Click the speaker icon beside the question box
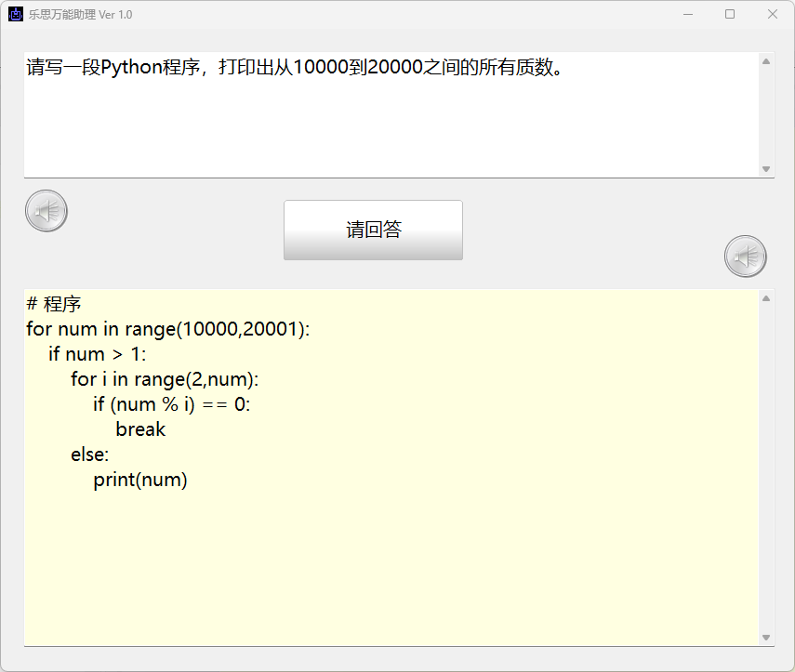 coord(46,211)
